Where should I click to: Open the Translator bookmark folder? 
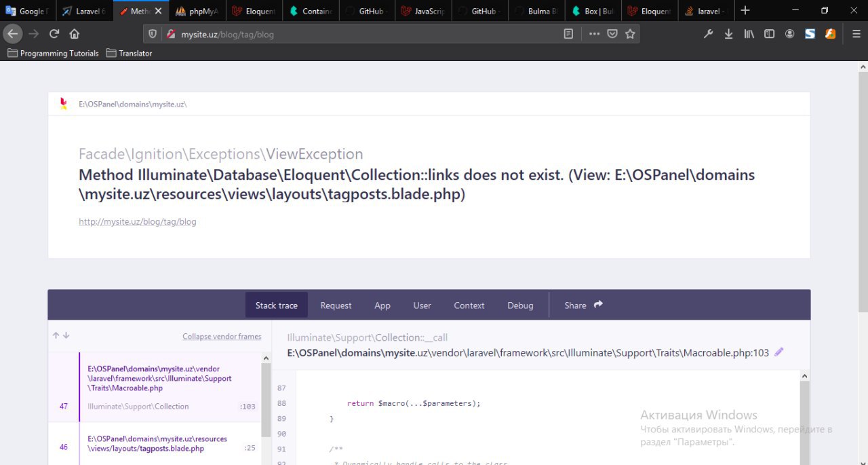[130, 53]
